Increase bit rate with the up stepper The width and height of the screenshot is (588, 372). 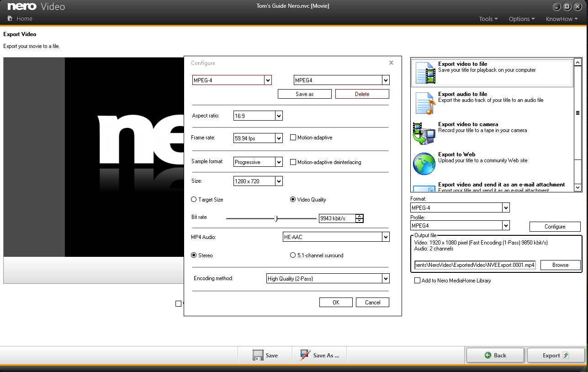pyautogui.click(x=360, y=217)
